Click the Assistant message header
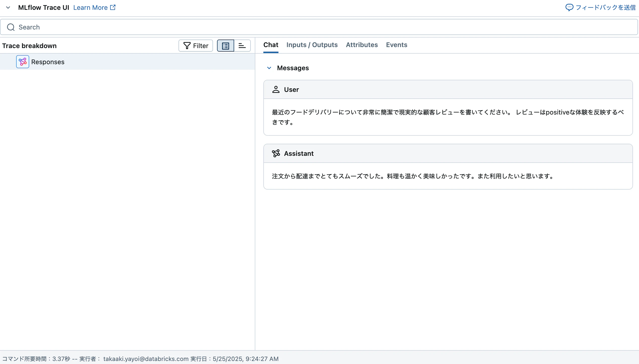639x364 pixels. tap(448, 154)
